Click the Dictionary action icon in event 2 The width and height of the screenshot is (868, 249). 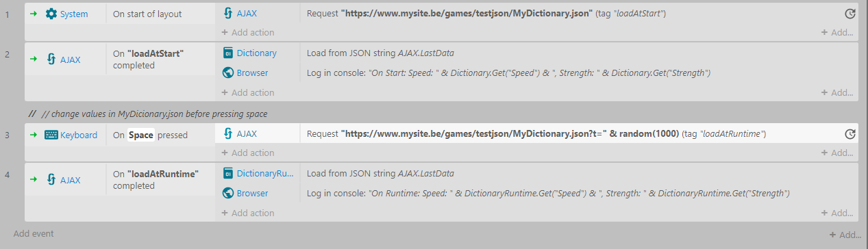(x=229, y=53)
